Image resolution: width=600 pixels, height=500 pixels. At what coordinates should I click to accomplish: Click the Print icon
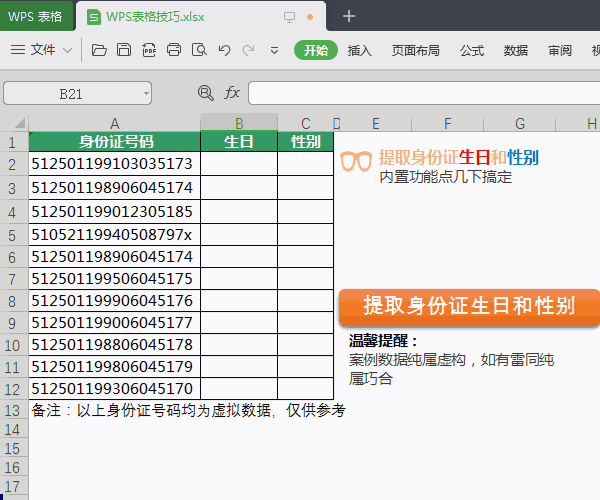click(x=174, y=50)
